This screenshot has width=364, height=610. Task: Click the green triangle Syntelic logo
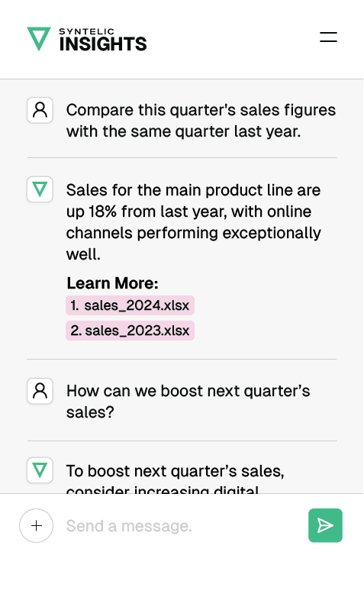tap(39, 38)
